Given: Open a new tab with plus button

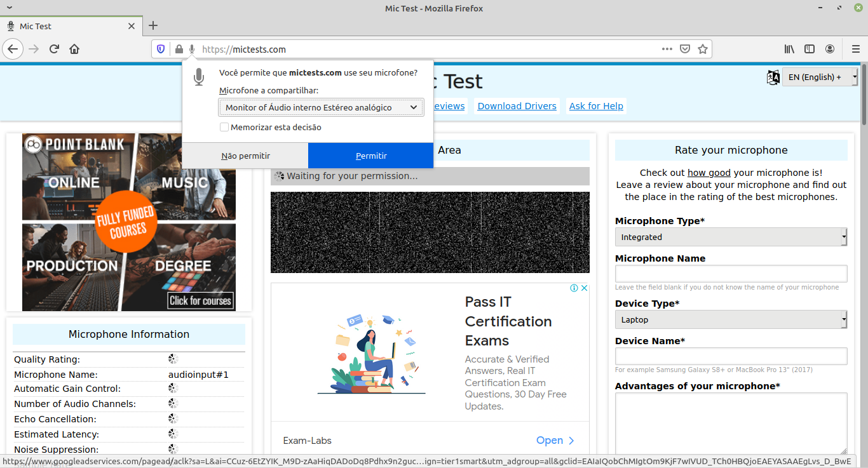Looking at the screenshot, I should pyautogui.click(x=153, y=26).
